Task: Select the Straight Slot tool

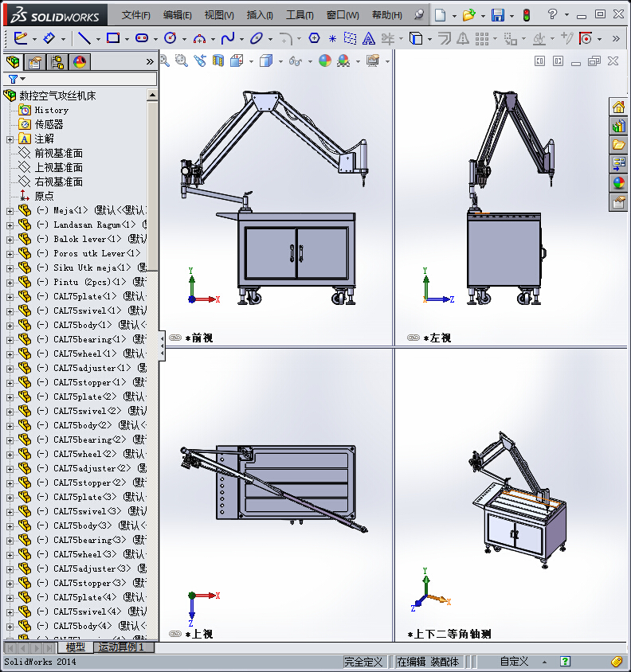Action: (x=142, y=38)
